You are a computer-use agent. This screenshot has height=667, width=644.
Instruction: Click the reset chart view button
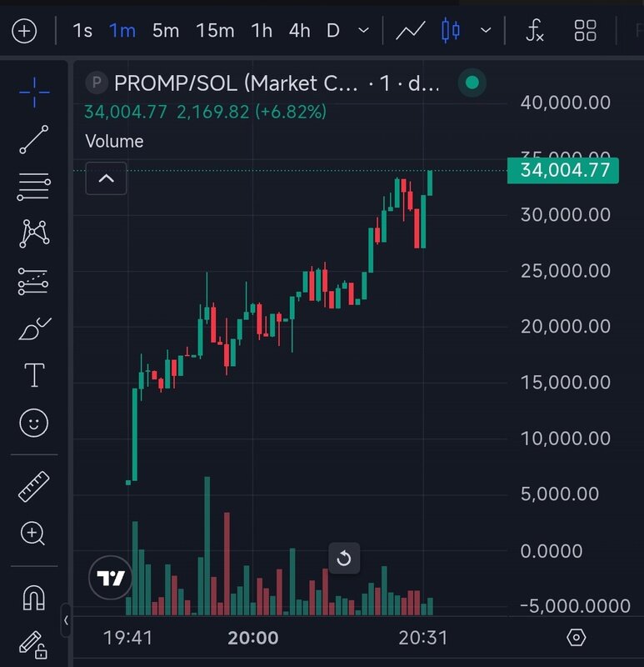tap(344, 559)
